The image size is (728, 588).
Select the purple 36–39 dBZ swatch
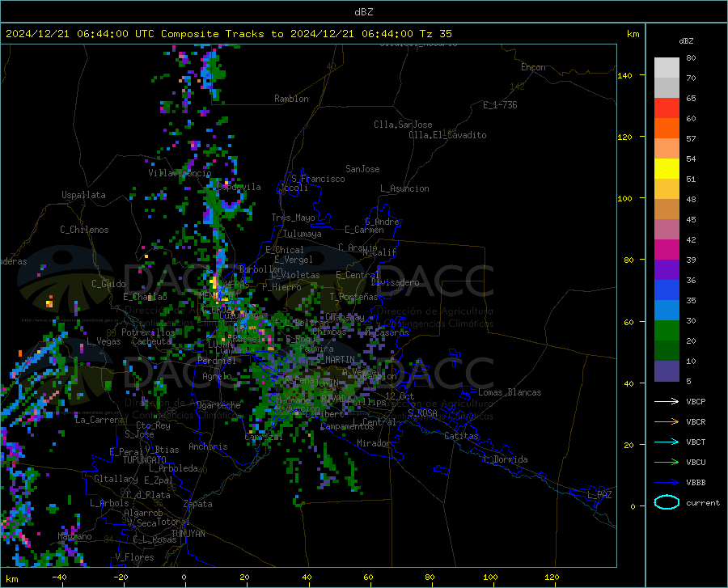667,270
